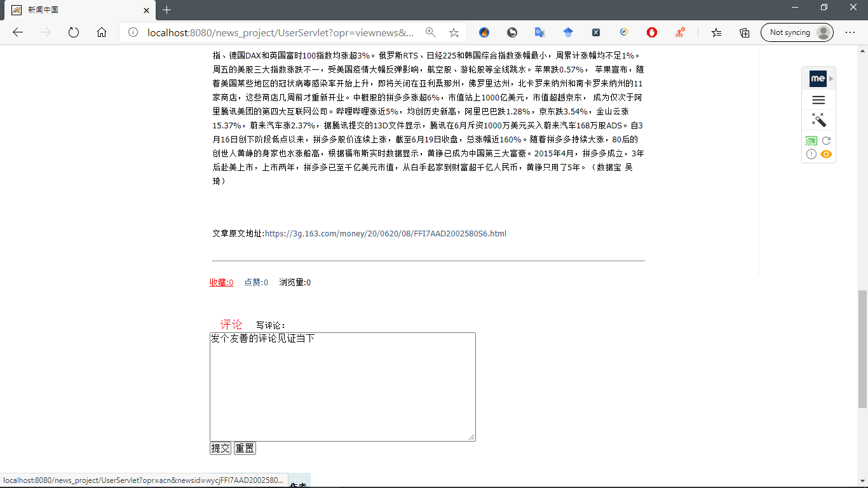Open the Google Translate extension
Screen dimensions: 868x488
pyautogui.click(x=539, y=32)
